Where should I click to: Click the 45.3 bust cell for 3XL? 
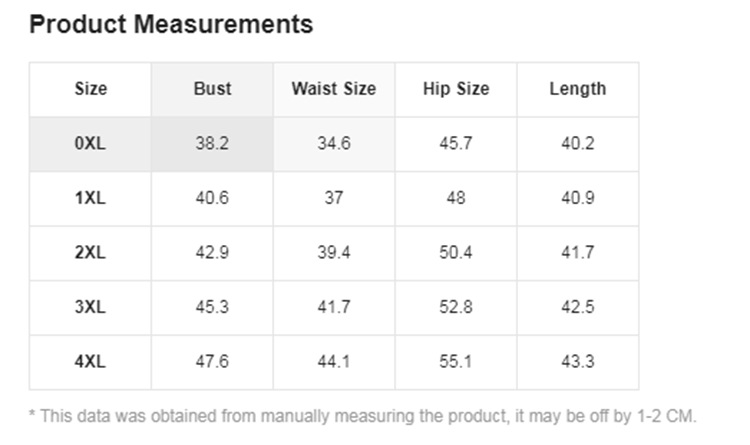(212, 308)
